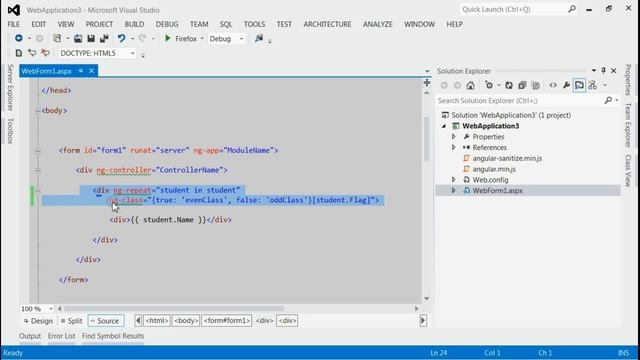Click the Undo arrow icon

click(121, 38)
